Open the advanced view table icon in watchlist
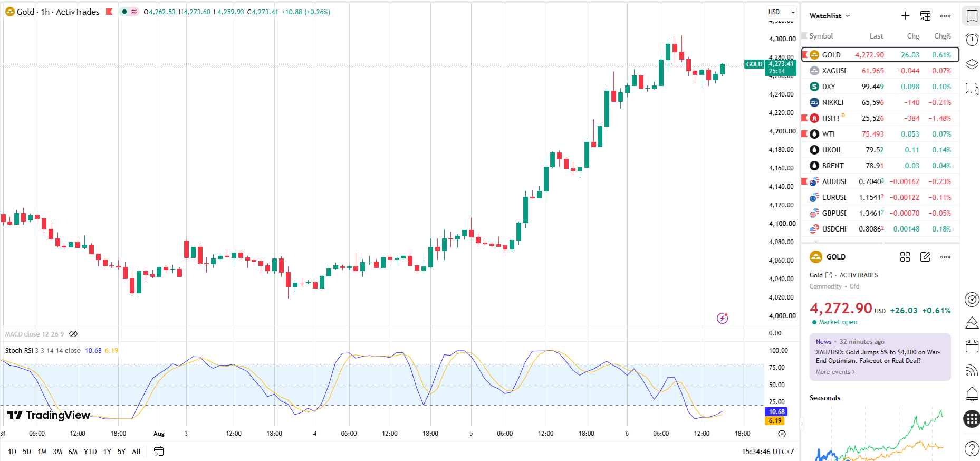This screenshot has width=980, height=461. pyautogui.click(x=925, y=16)
